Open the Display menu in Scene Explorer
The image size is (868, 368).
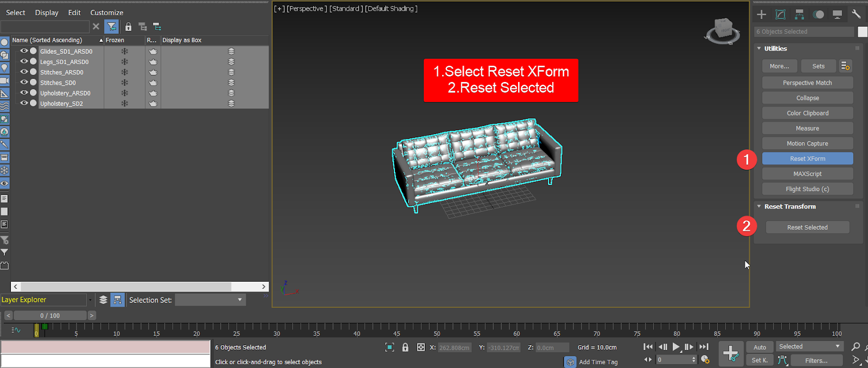pos(47,12)
